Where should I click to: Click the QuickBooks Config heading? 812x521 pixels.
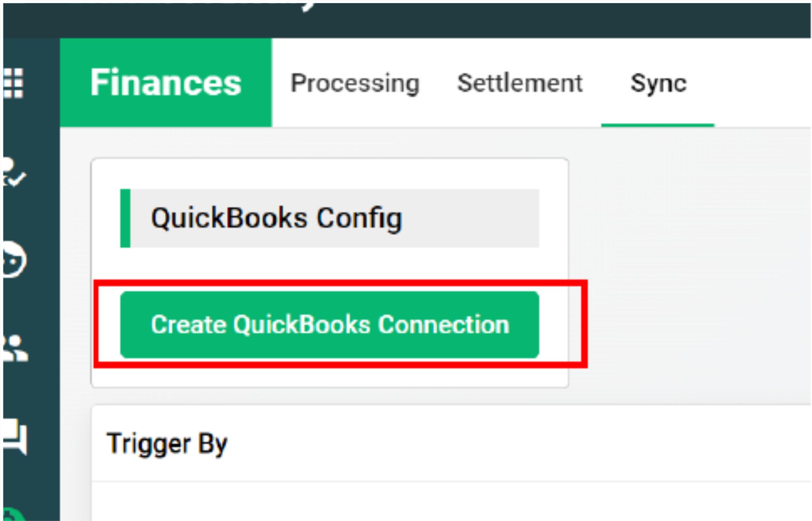pyautogui.click(x=276, y=218)
